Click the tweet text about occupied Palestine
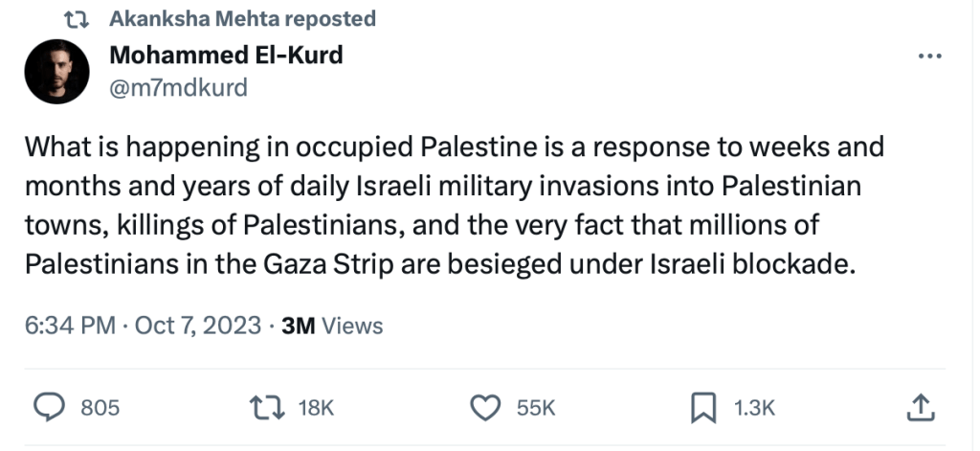980x451 pixels. click(x=440, y=206)
